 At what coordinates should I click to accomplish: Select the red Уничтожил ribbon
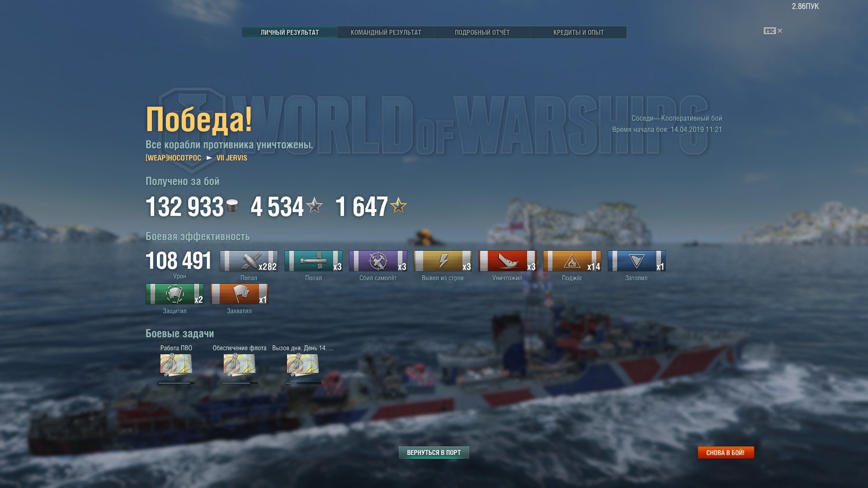[507, 261]
